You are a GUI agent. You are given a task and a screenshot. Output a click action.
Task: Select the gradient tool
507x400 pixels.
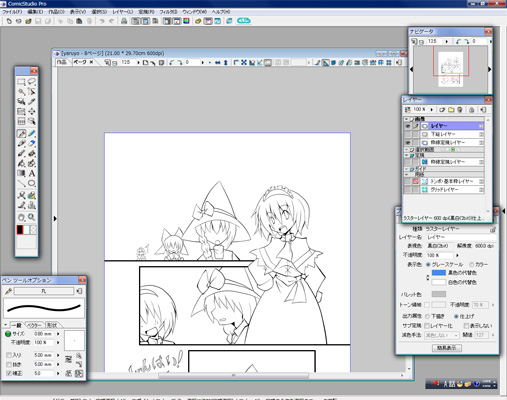click(21, 173)
